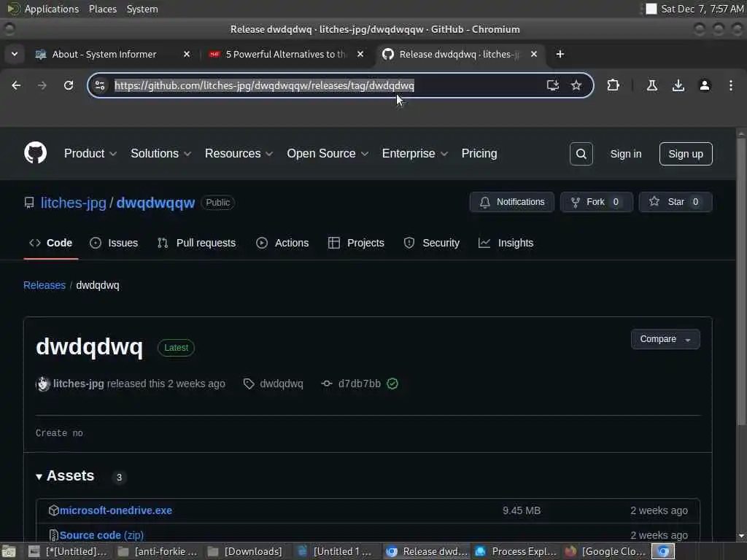The width and height of the screenshot is (747, 560).
Task: Click the install app icon in address bar
Action: (x=553, y=85)
